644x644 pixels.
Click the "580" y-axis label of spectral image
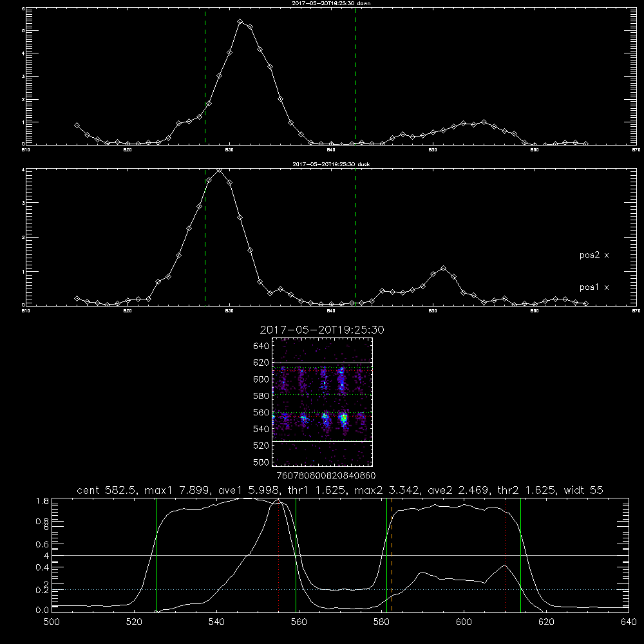coord(261,396)
